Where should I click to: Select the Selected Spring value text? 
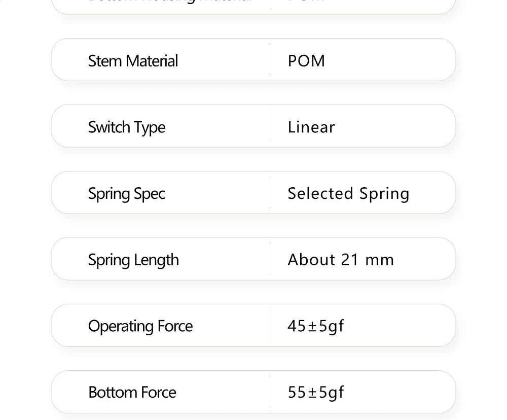click(x=348, y=194)
